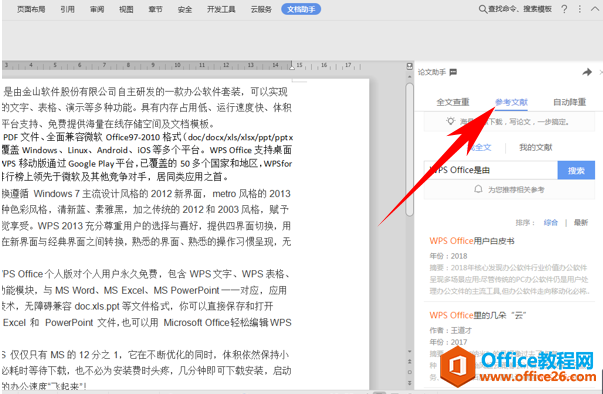This screenshot has width=603, height=394.
Task: Open the three-dot more options menu
Action: point(580,9)
